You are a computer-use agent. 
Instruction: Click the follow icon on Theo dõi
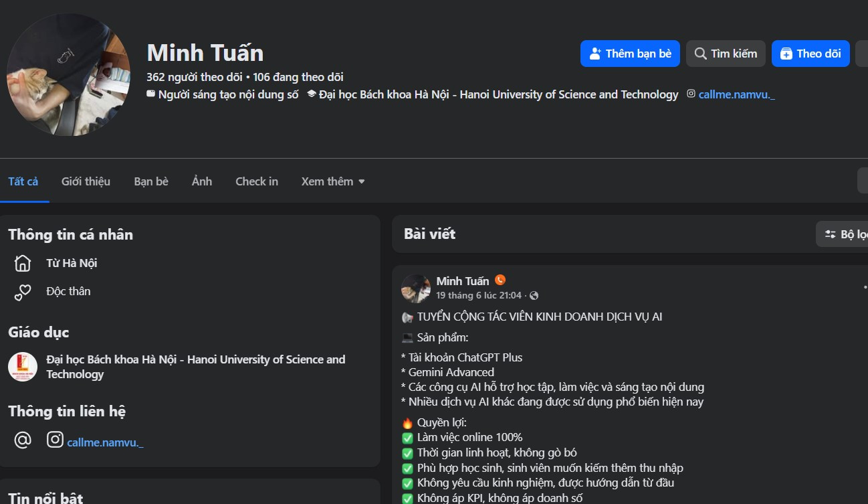click(x=786, y=54)
